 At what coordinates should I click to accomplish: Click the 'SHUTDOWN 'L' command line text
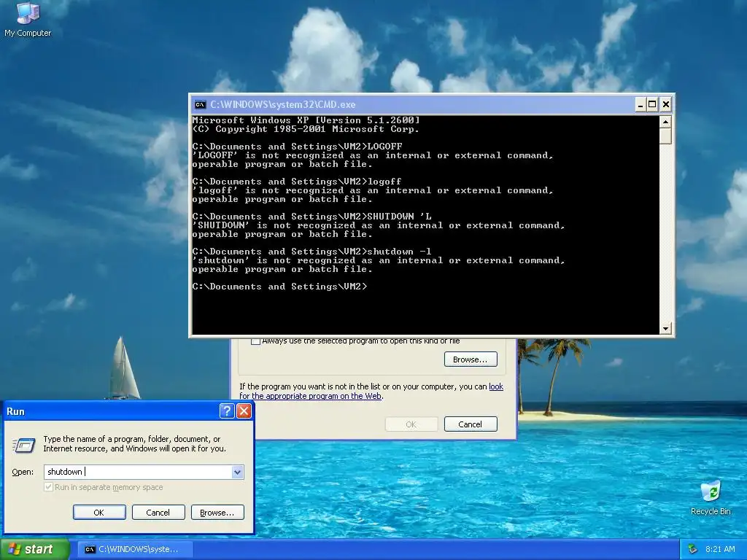[x=312, y=217]
